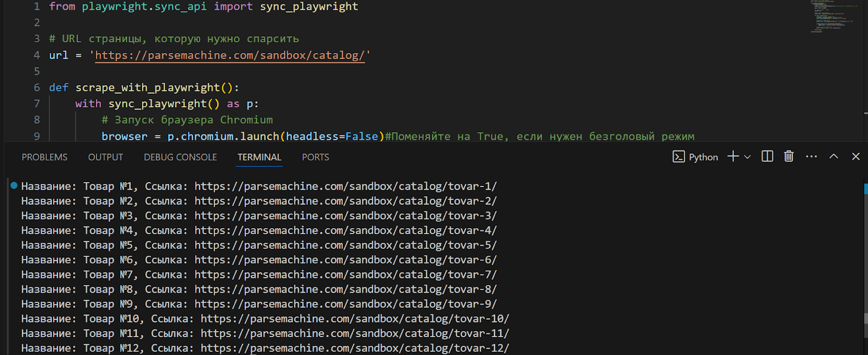The height and width of the screenshot is (355, 868).
Task: Maximize panel size with up chevron
Action: pyautogui.click(x=834, y=156)
